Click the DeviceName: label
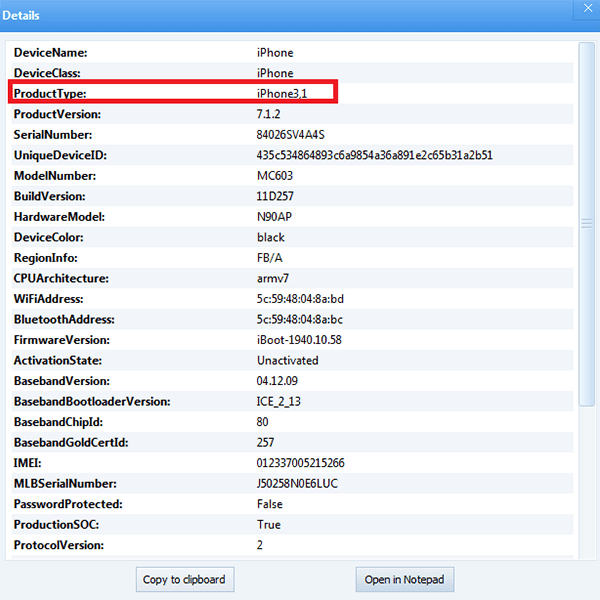Image resolution: width=600 pixels, height=600 pixels. coord(51,53)
